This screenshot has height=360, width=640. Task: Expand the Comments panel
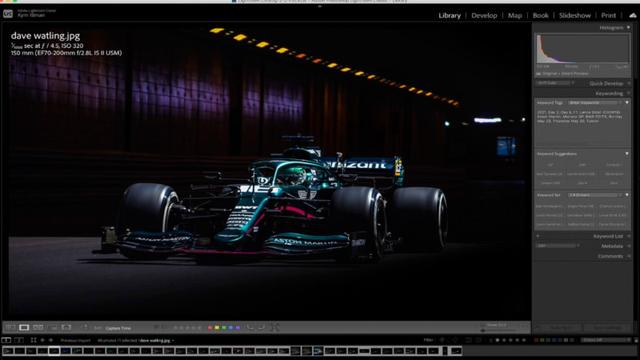pyautogui.click(x=629, y=256)
